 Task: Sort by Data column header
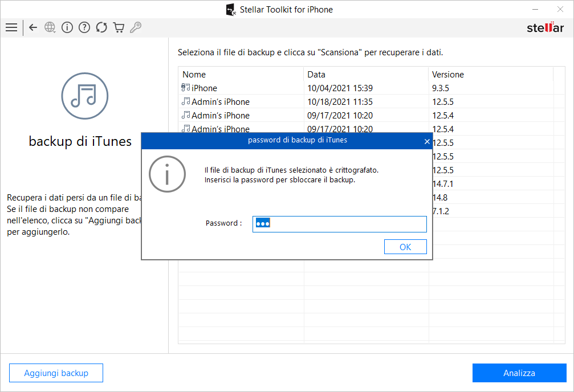(x=366, y=74)
